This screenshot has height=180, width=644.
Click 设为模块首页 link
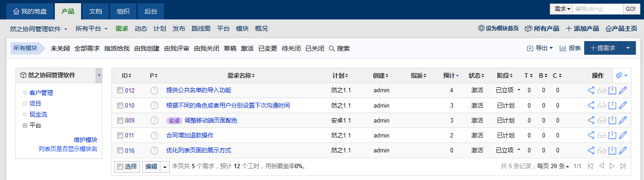498,28
